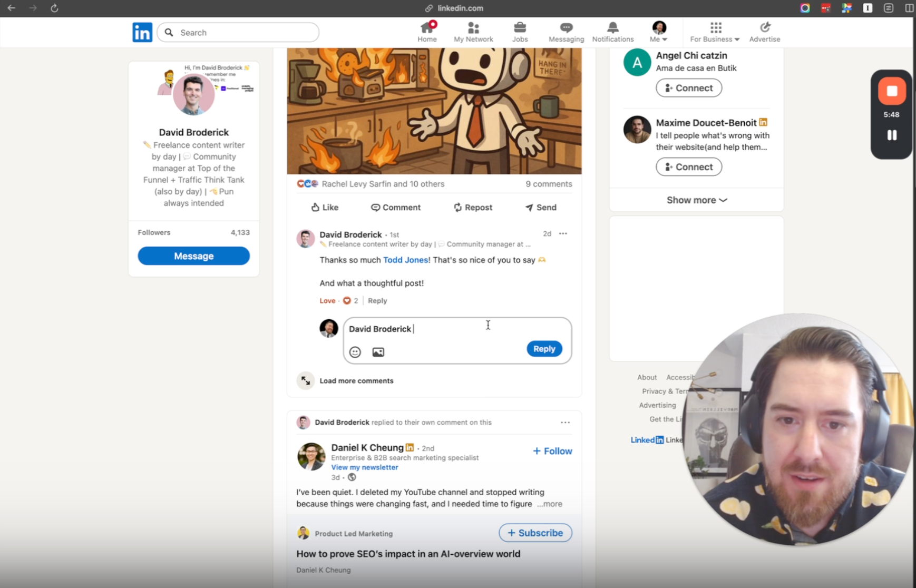
Task: Open David Broderick's commenter avatar
Action: click(306, 239)
